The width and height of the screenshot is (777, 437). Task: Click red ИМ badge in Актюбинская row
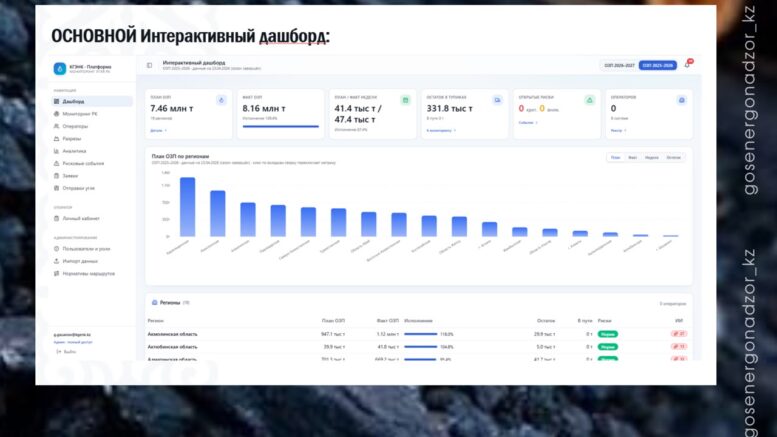tap(678, 347)
